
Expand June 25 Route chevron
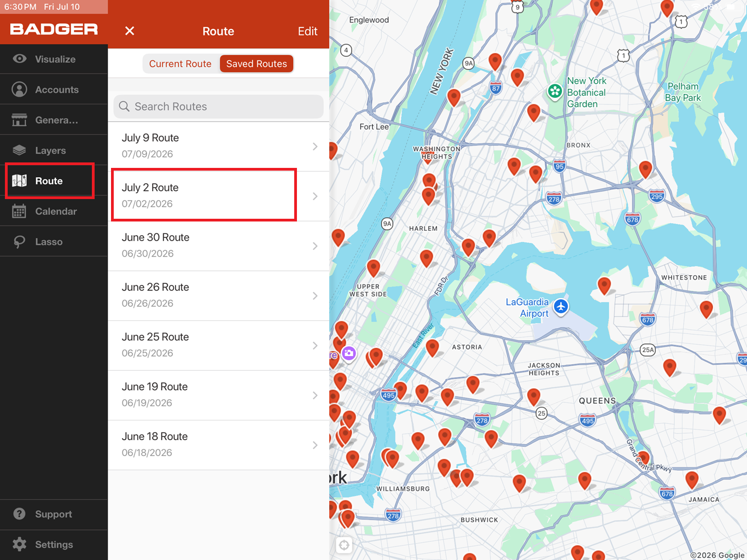[315, 346]
